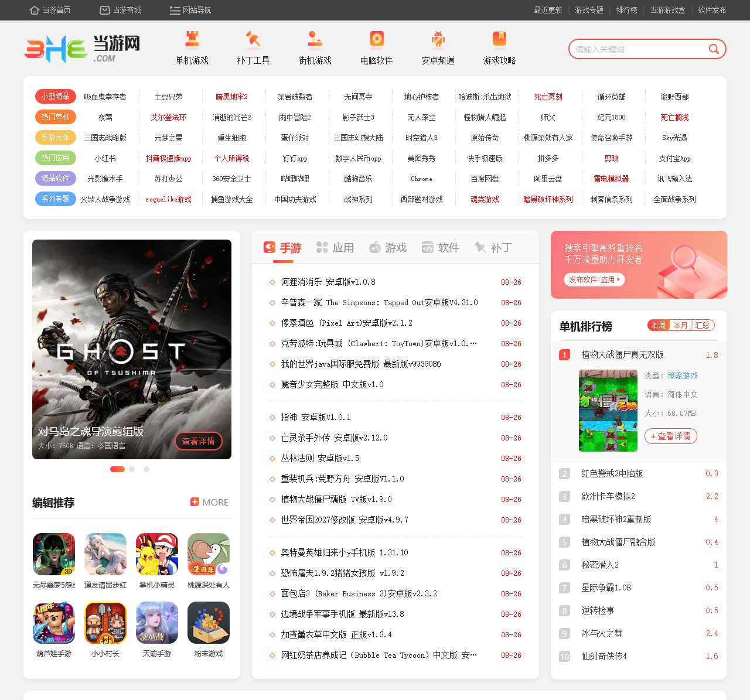
Task: Open the 补丁工具 hammer icon
Action: pos(253,39)
